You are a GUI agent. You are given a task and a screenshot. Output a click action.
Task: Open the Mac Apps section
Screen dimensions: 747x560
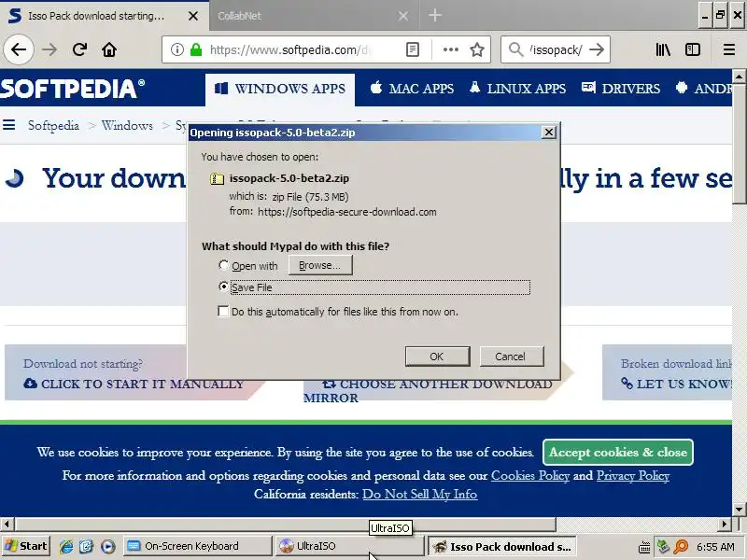[412, 89]
